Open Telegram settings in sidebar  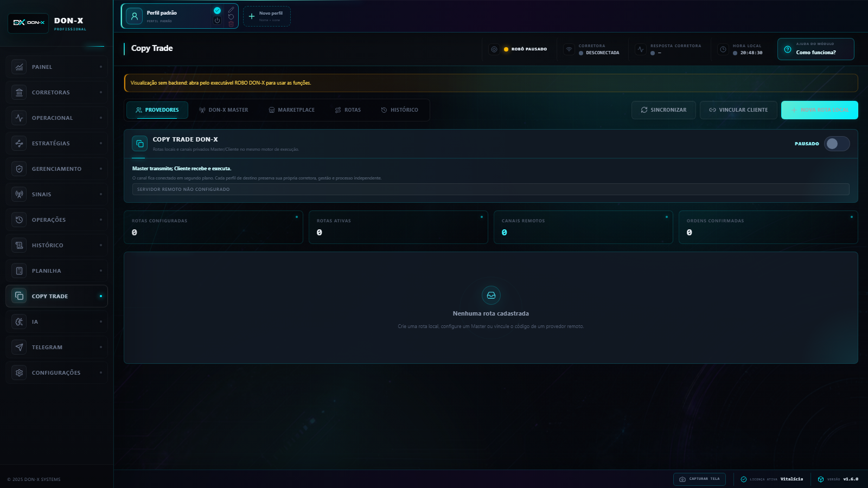coord(57,347)
